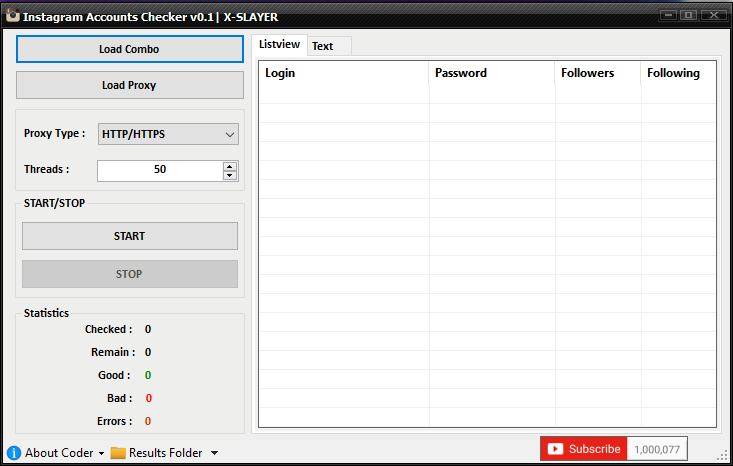Image resolution: width=733 pixels, height=466 pixels.
Task: Decrease Threads with the down arrow
Action: point(230,176)
